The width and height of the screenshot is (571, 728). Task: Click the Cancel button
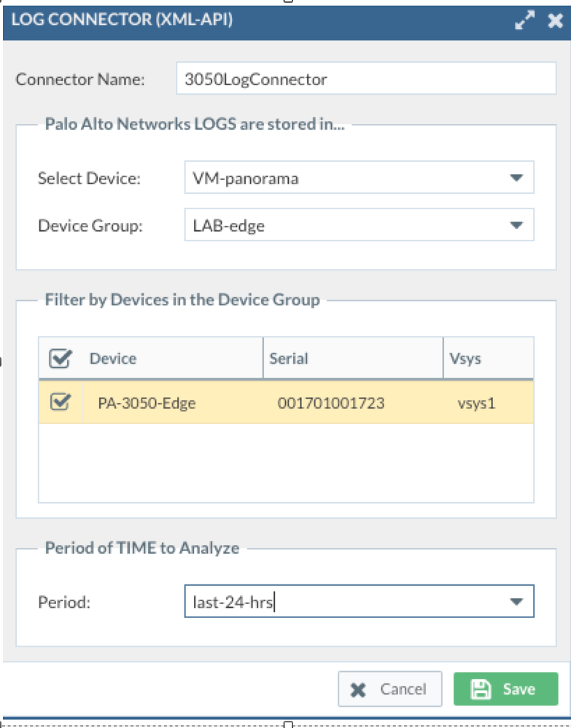(389, 689)
